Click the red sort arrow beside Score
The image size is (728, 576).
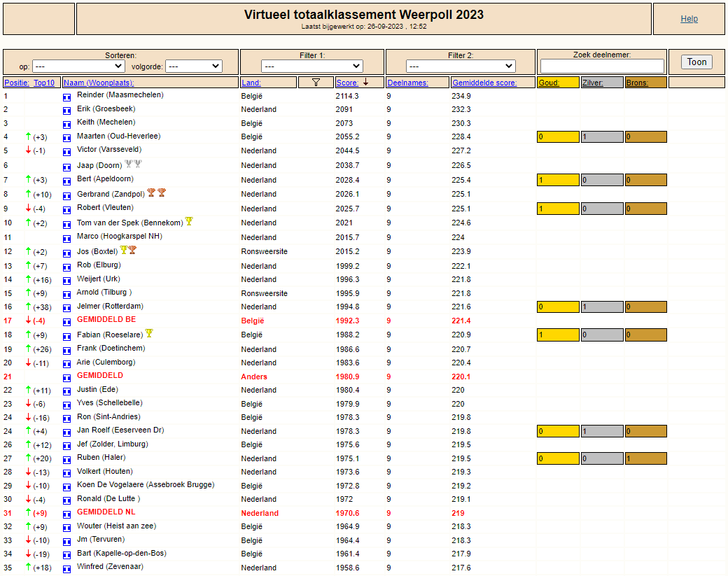coord(365,82)
